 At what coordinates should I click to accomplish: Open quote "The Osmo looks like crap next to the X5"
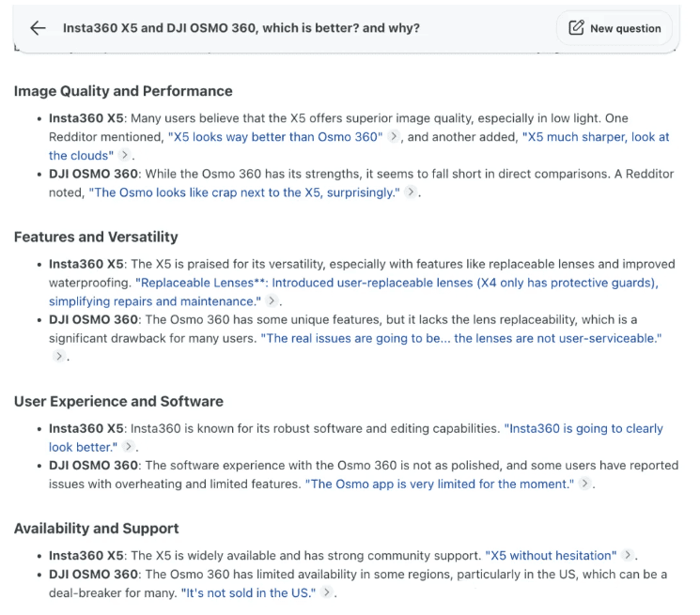pos(244,192)
